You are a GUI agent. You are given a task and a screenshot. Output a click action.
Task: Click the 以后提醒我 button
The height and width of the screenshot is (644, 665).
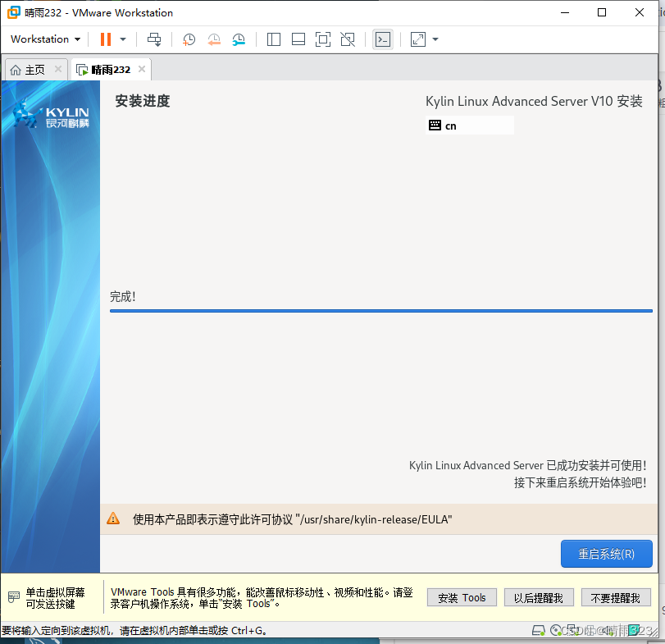pos(539,598)
